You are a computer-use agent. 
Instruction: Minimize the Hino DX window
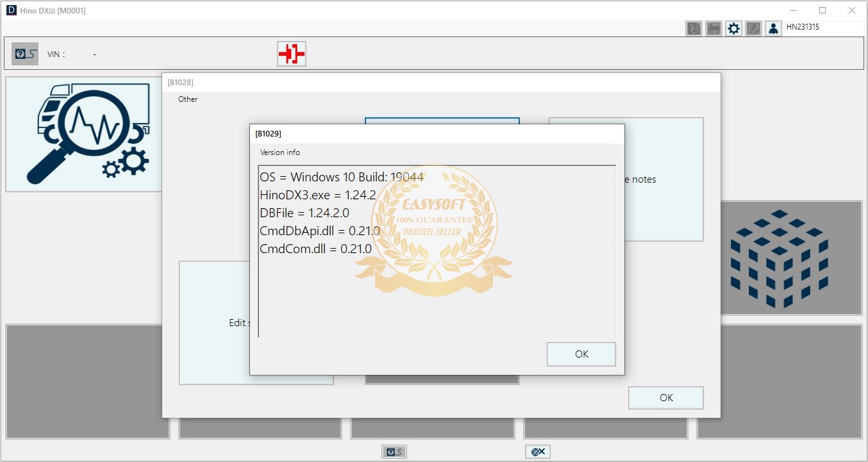[794, 10]
